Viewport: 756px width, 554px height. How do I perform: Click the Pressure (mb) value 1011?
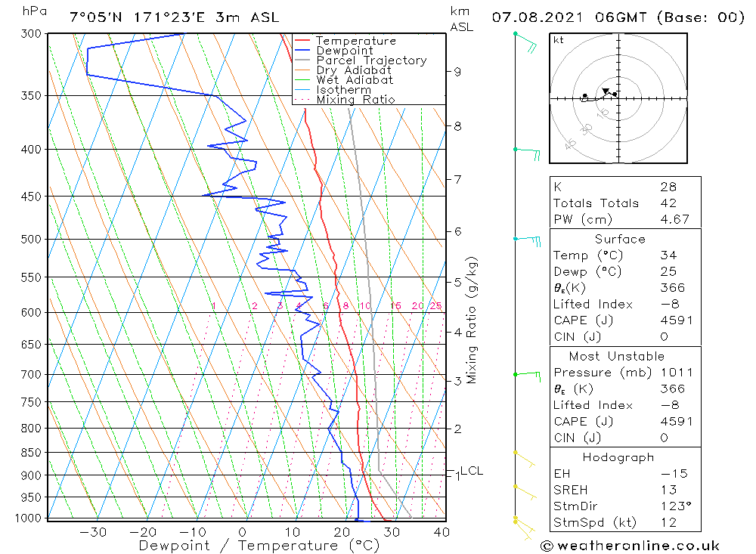[x=676, y=373]
